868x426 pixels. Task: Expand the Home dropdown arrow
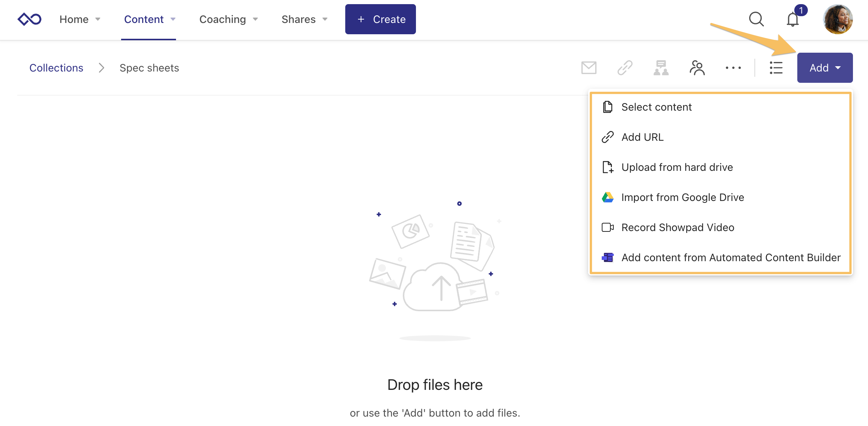tap(98, 19)
